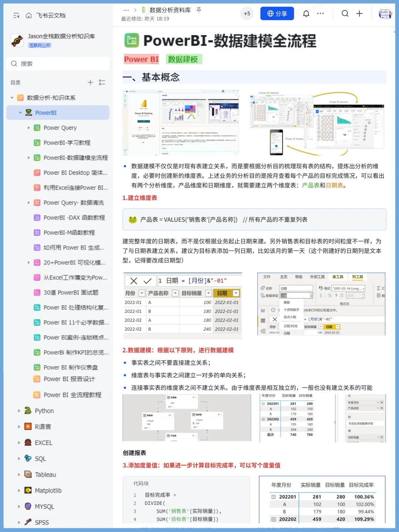Create new content with the top plus icon
The width and height of the screenshot is (399, 532).
(x=359, y=14)
